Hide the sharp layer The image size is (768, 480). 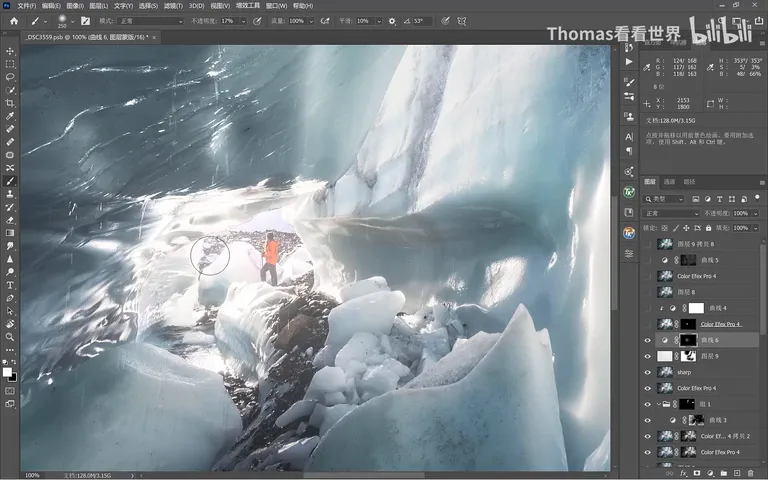point(648,372)
